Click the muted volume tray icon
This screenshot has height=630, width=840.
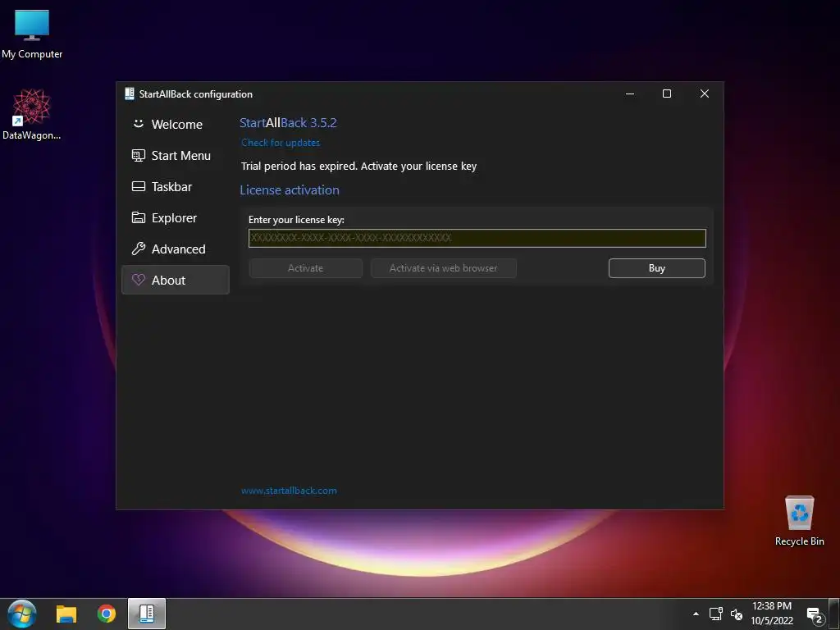click(737, 614)
